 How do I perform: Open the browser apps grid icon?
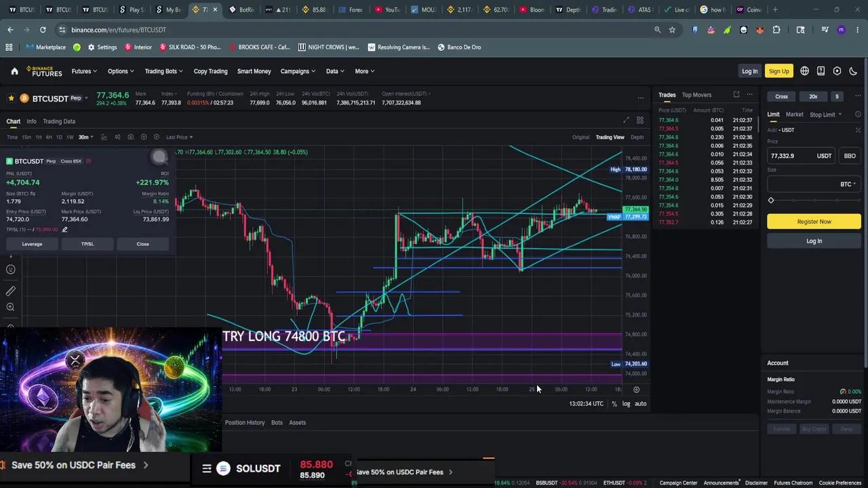[9, 47]
